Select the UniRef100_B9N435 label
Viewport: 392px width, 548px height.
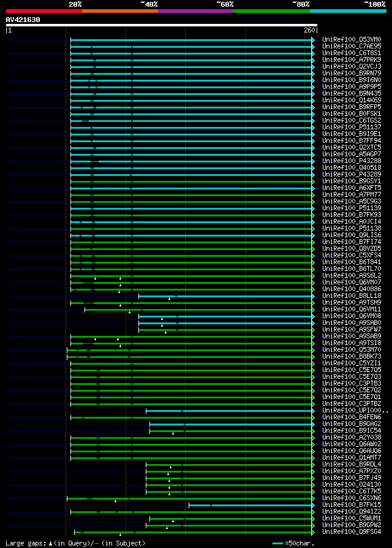tap(352, 94)
